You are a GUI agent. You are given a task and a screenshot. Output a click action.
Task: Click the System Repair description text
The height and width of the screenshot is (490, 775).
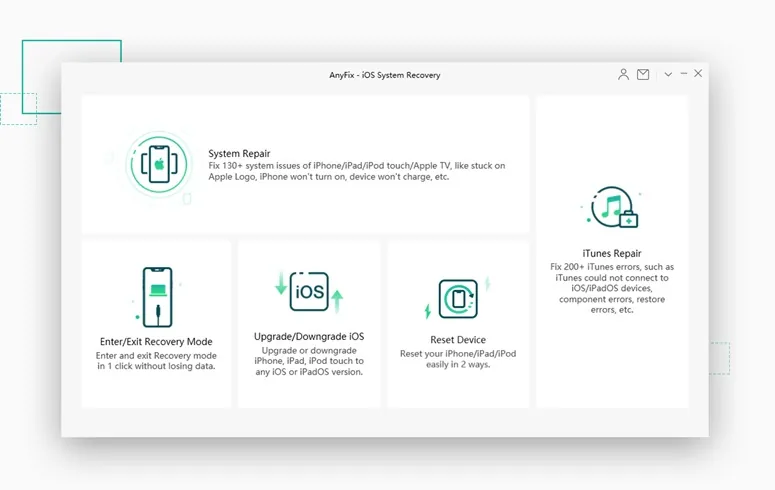[x=356, y=171]
